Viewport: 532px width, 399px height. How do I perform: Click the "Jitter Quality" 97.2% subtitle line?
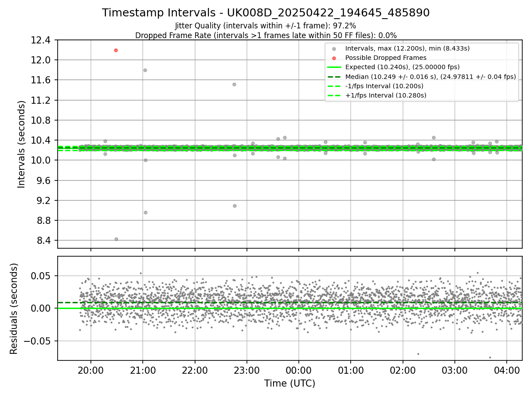tap(266, 26)
